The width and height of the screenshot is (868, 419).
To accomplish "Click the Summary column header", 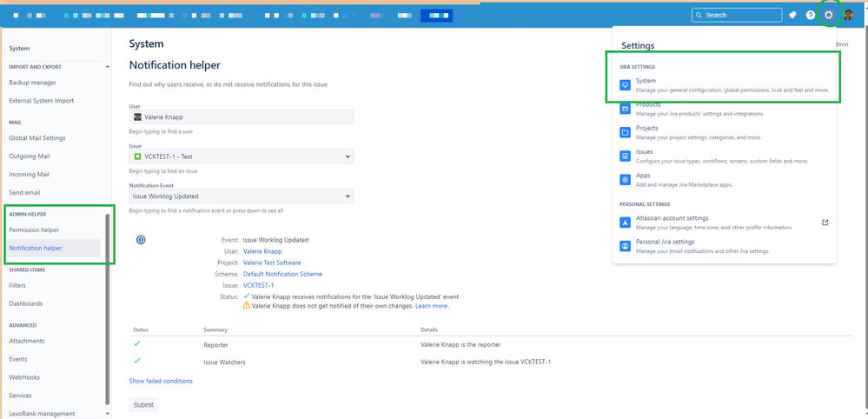I will point(215,329).
